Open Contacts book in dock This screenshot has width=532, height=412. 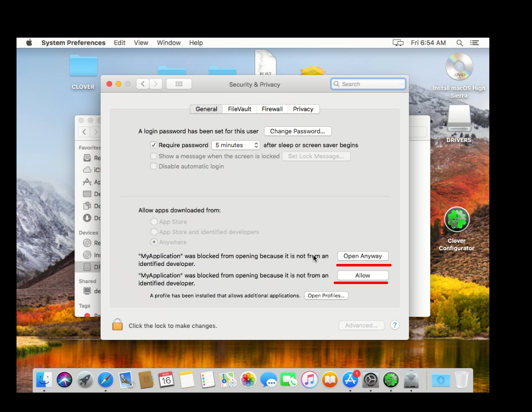(x=146, y=379)
